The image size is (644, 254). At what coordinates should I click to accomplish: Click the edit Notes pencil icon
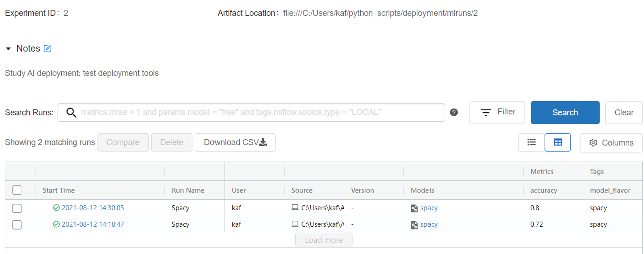pyautogui.click(x=48, y=49)
